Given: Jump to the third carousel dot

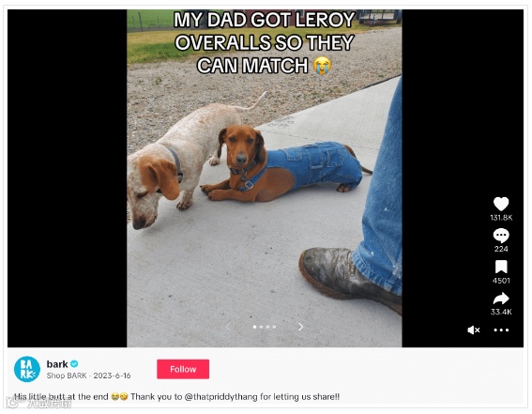Looking at the screenshot, I should [x=267, y=327].
